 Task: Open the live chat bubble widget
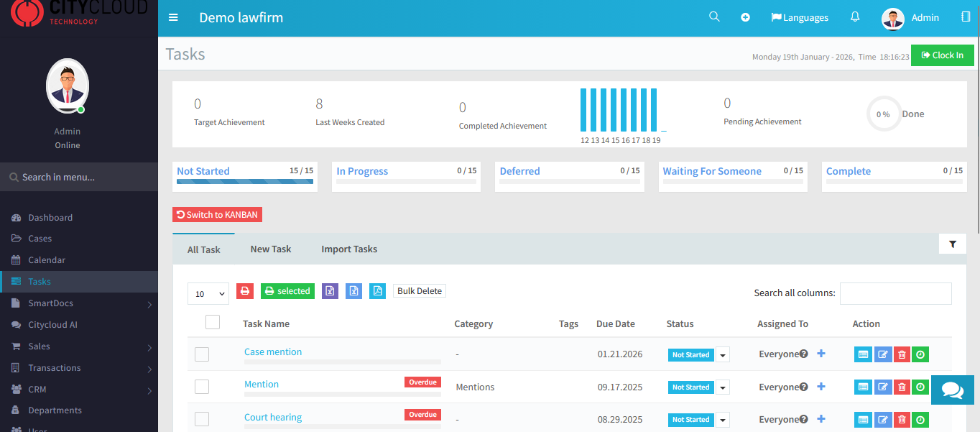(x=953, y=390)
